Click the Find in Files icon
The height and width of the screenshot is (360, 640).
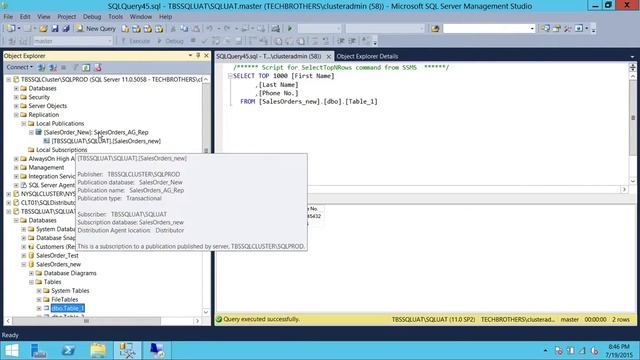click(x=436, y=29)
